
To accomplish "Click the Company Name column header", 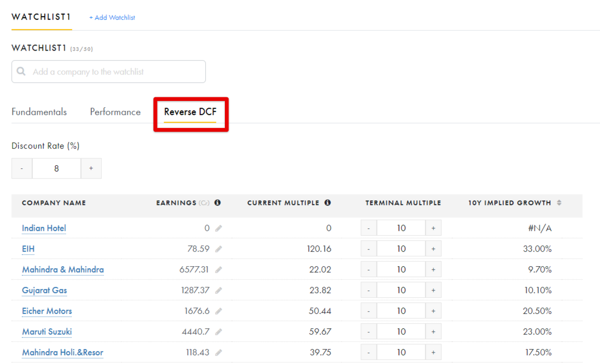I will point(54,202).
